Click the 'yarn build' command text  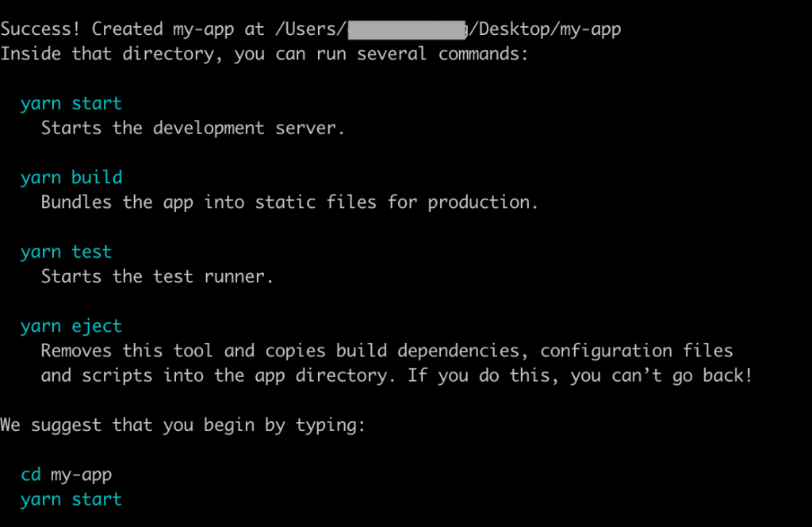[x=71, y=178]
